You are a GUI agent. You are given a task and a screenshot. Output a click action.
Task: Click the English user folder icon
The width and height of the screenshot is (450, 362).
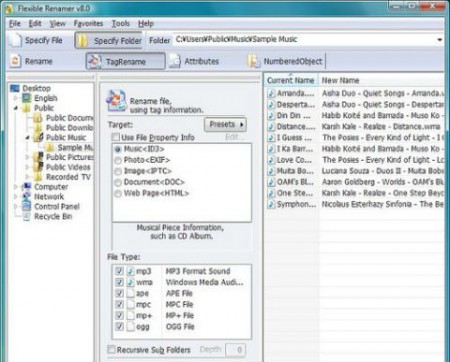(27, 98)
